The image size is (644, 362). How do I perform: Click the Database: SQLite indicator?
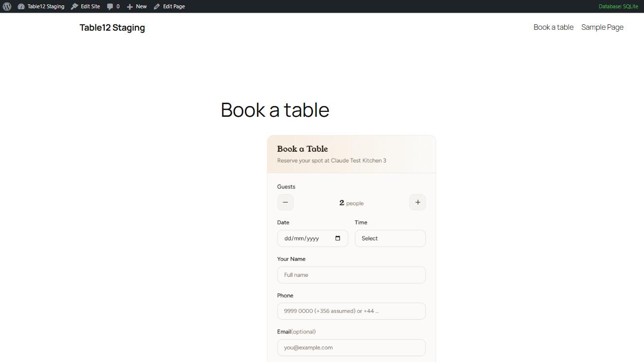click(x=618, y=6)
